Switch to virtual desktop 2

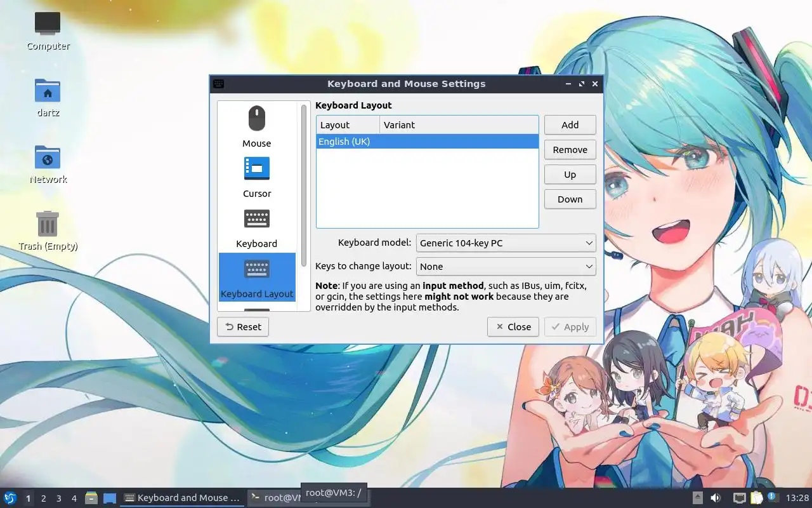(43, 498)
